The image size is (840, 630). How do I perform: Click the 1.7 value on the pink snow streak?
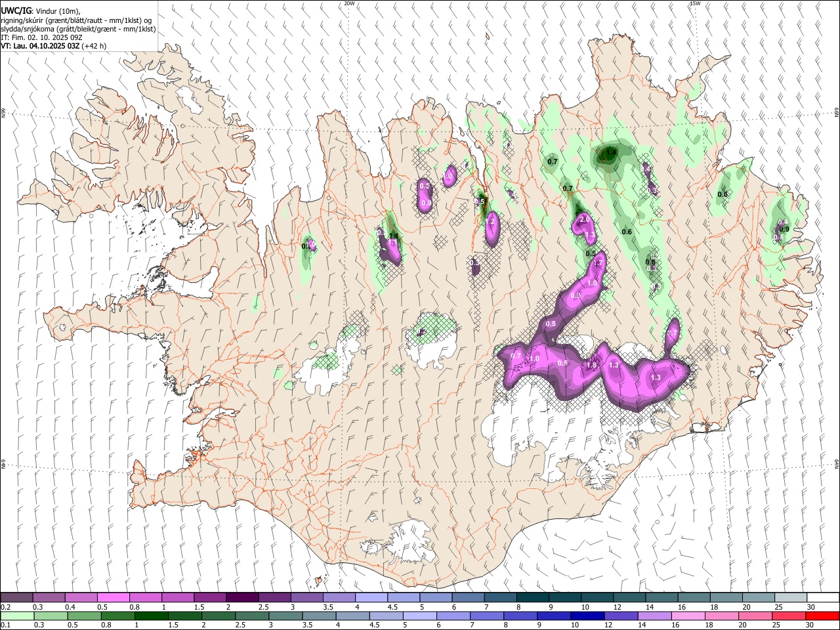[x=598, y=263]
